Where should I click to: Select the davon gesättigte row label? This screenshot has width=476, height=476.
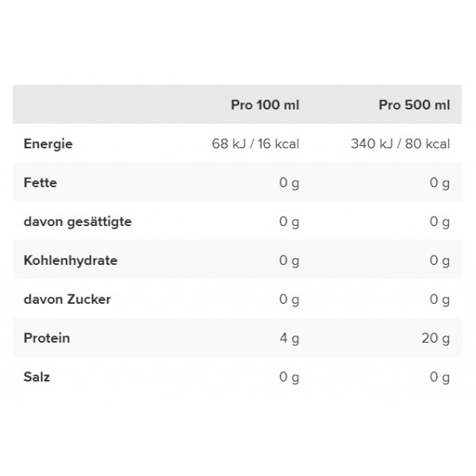point(78,222)
